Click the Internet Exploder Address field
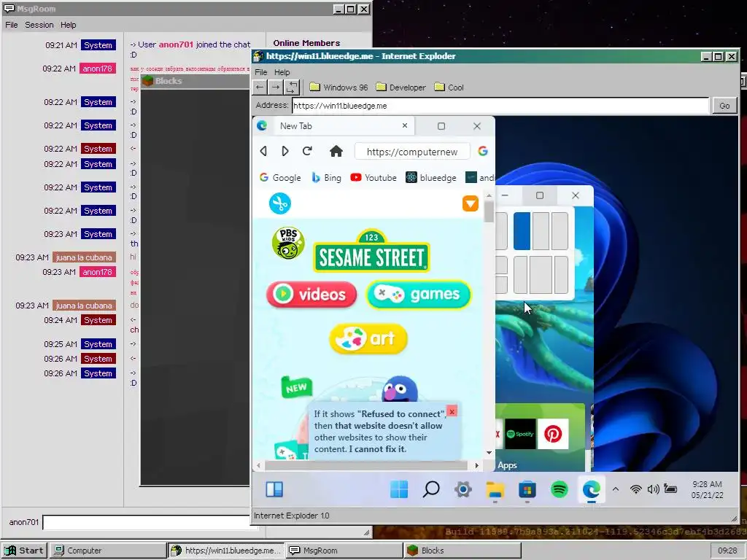Screen dimensions: 747x560 [500, 106]
